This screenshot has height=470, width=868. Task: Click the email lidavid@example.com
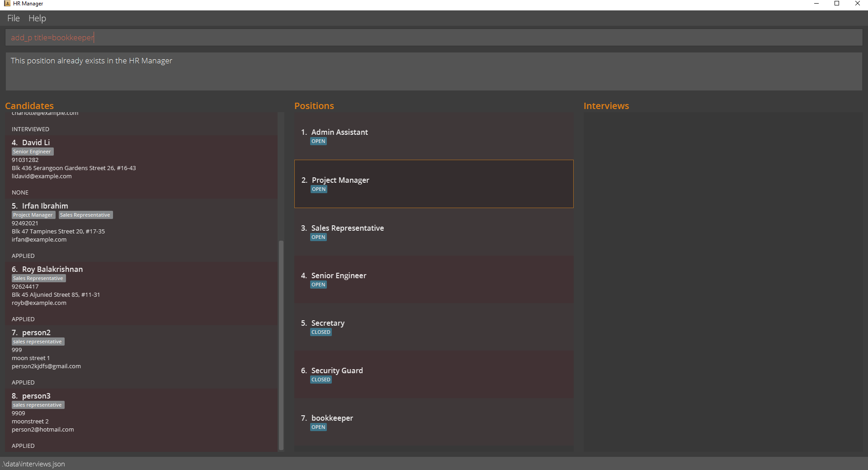[42, 176]
